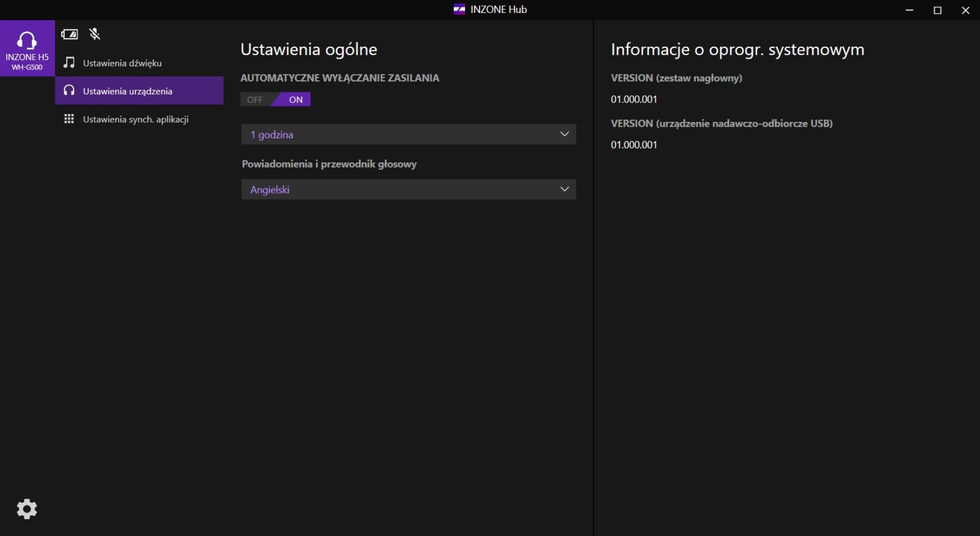Click the muted microphone icon
This screenshot has height=536, width=980.
pyautogui.click(x=94, y=34)
